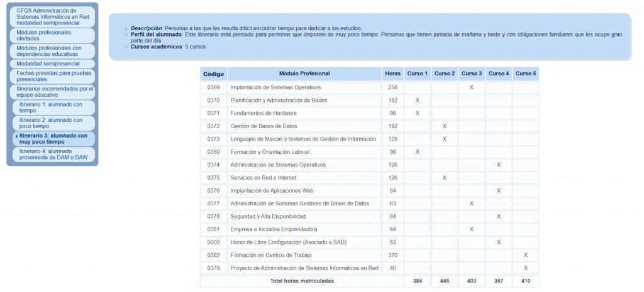Select Implantación de Aplicaciones Web cell
The image size is (644, 292).
click(304, 191)
